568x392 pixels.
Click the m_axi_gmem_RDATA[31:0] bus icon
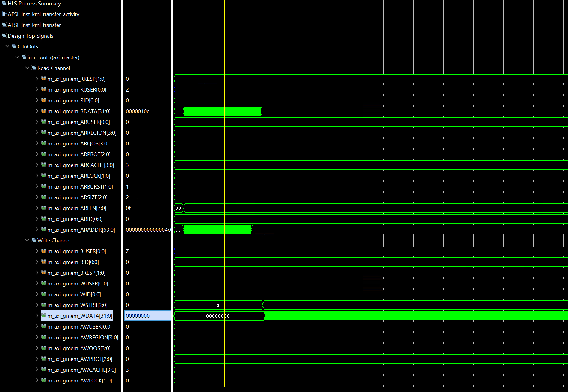tap(44, 111)
